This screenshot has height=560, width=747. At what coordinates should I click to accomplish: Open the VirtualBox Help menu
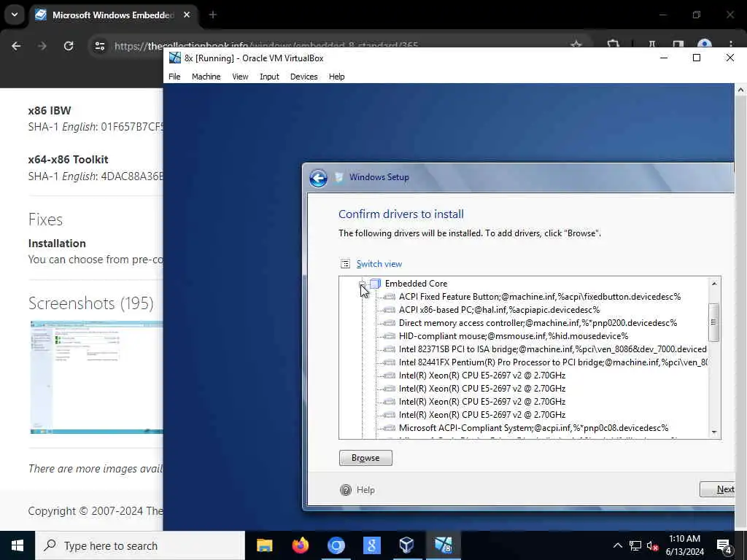pyautogui.click(x=336, y=77)
